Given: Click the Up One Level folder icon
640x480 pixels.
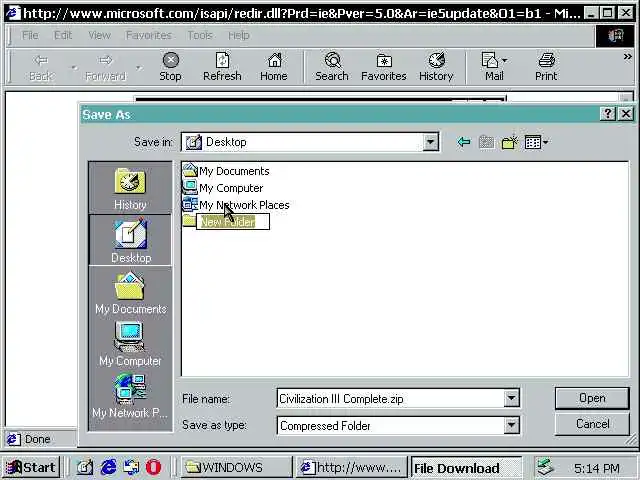Looking at the screenshot, I should coord(486,142).
